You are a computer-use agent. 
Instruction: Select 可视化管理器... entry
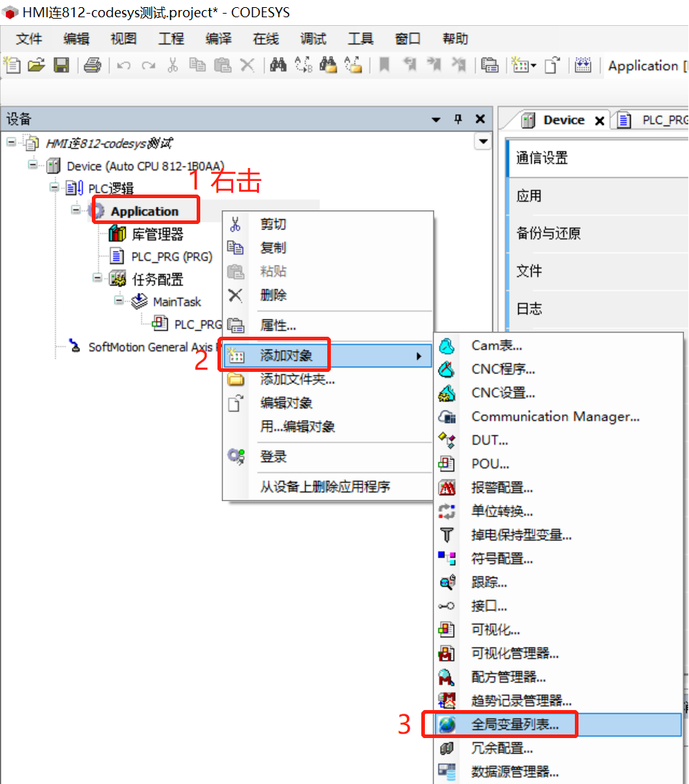pos(558,653)
